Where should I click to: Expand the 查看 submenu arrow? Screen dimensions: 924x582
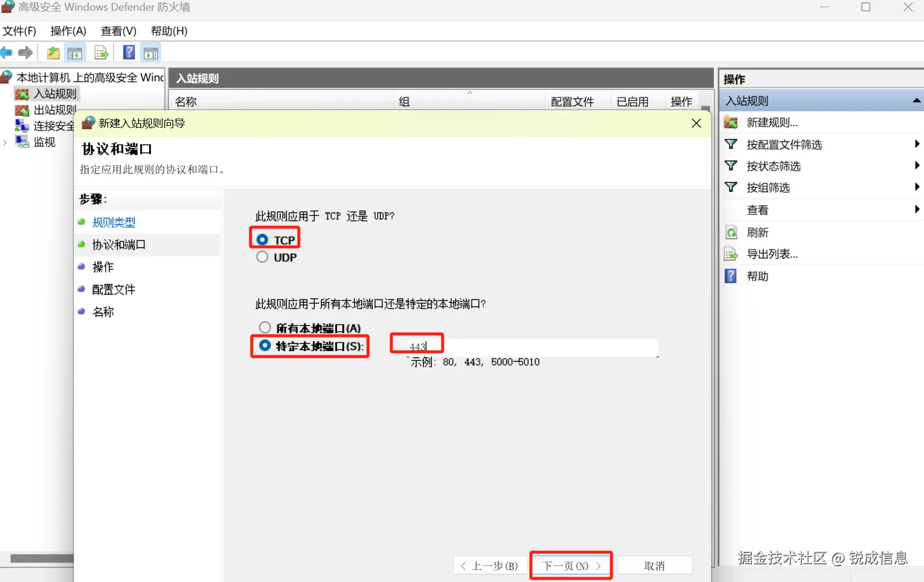(x=917, y=209)
